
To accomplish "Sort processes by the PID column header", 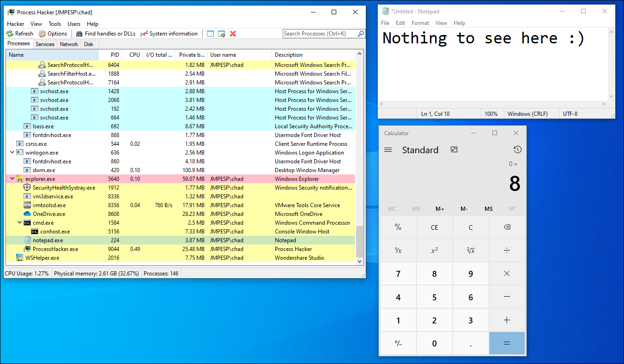I will 110,55.
